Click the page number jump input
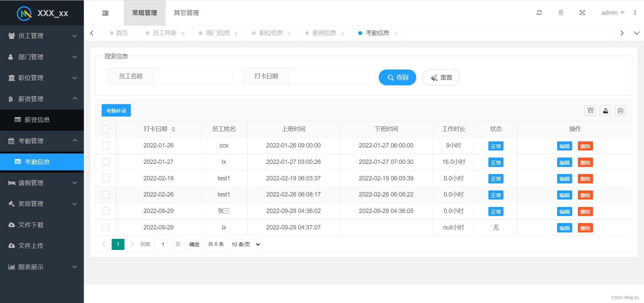The width and height of the screenshot is (644, 303). click(x=163, y=244)
